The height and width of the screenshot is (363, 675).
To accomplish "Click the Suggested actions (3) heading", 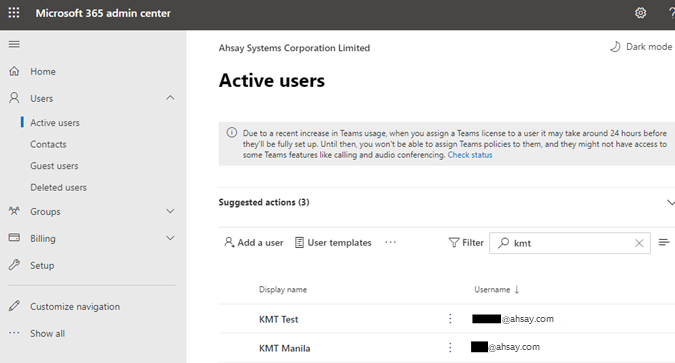I will click(264, 202).
